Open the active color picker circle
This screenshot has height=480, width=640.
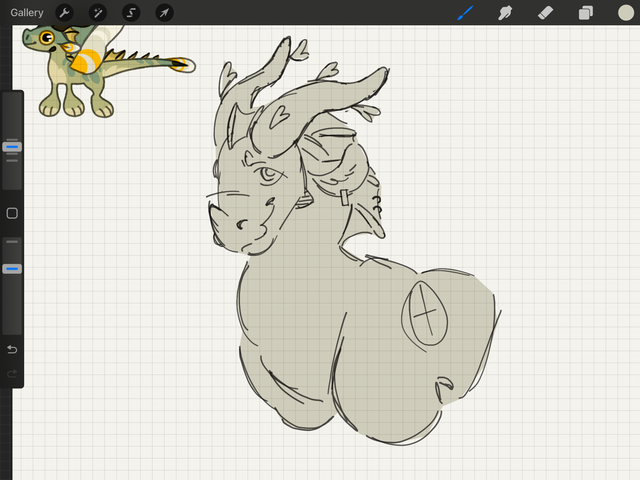point(626,13)
